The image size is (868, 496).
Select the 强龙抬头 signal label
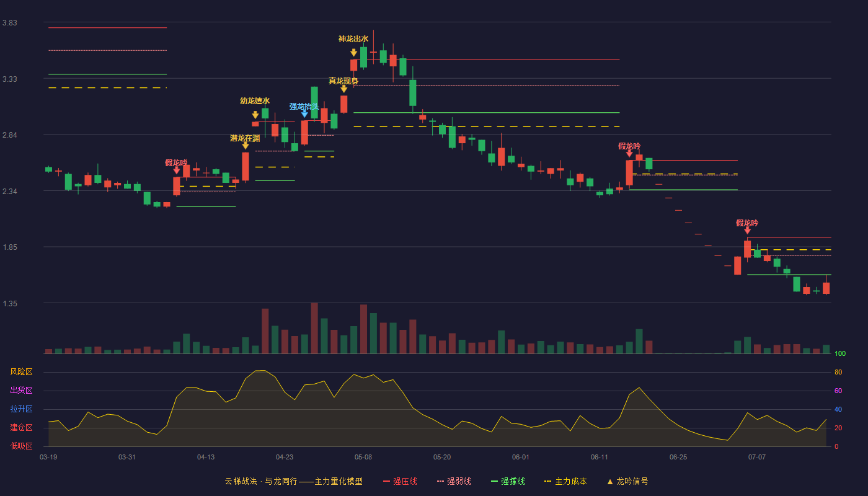(304, 107)
